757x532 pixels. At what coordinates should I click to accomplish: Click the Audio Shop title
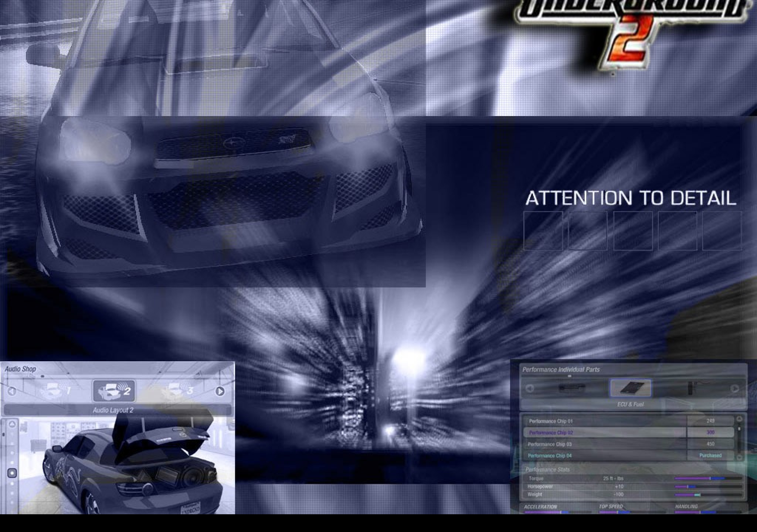20,369
